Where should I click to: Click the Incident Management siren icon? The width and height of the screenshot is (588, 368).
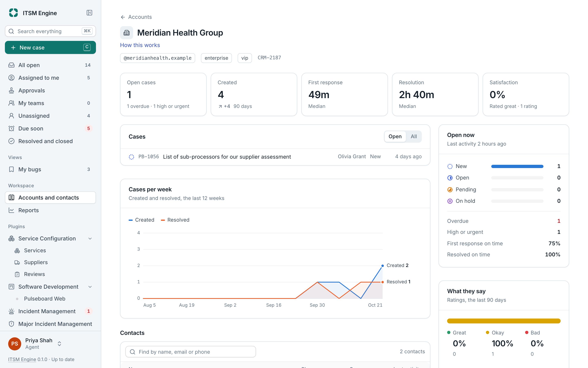pyautogui.click(x=11, y=311)
